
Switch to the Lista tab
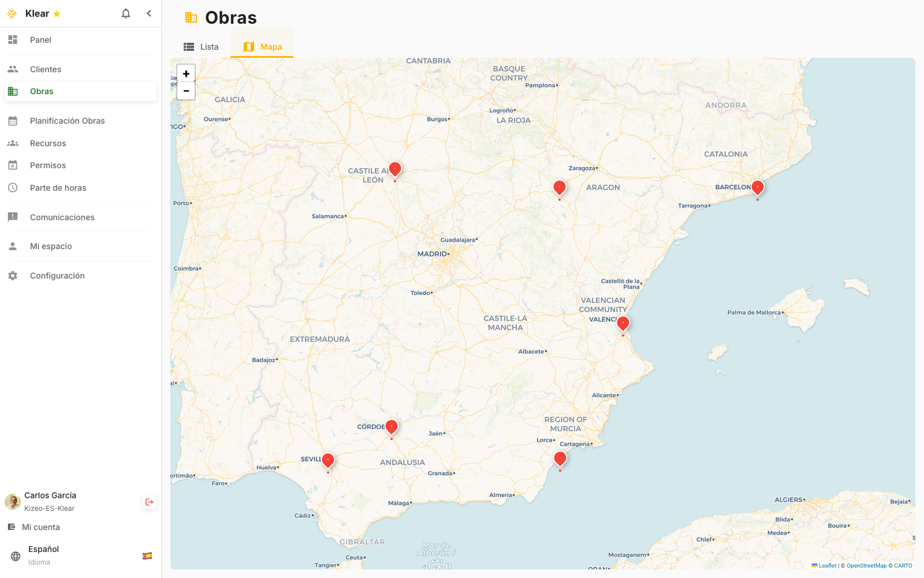(201, 46)
